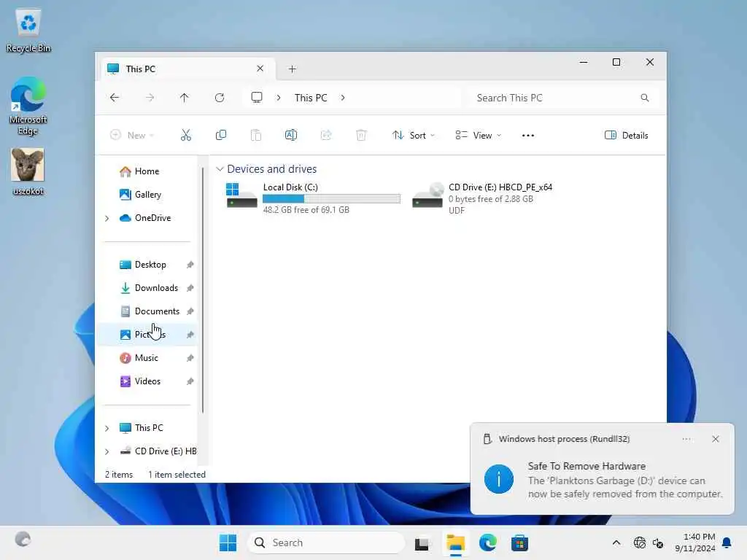Click the chevron before This PC breadcrumb
Screen dimensions: 747x560
(x=279, y=98)
